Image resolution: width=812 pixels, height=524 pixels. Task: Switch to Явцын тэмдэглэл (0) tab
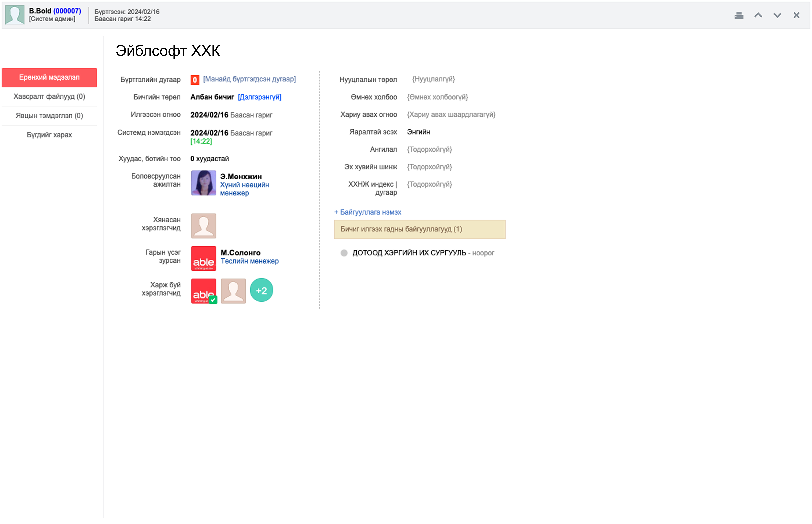point(49,116)
